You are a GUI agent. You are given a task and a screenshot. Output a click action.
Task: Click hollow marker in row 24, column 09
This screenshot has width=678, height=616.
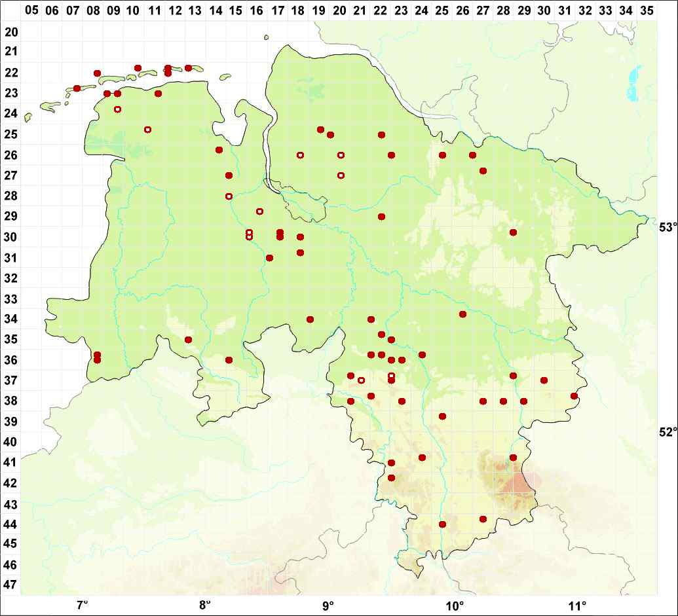[x=118, y=109]
